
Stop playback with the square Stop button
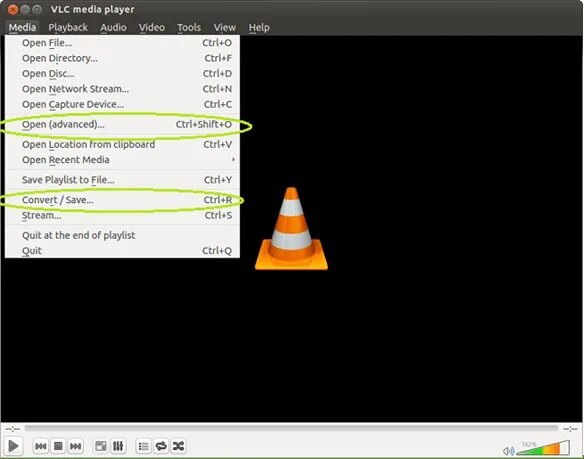click(58, 446)
